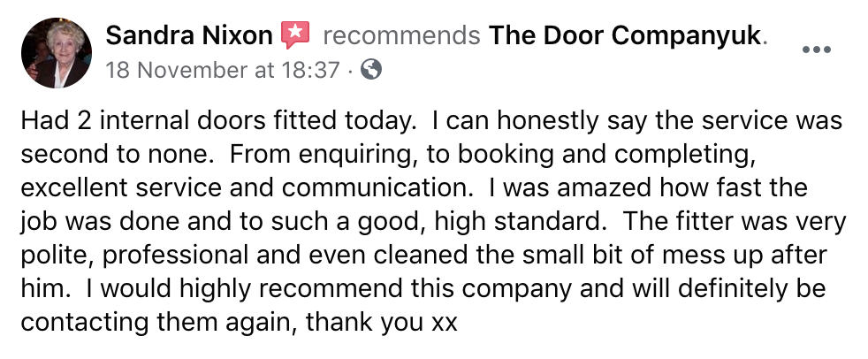Click the 18 November at 18:37 timestamp
This screenshot has height=359, width=868.
pyautogui.click(x=222, y=70)
